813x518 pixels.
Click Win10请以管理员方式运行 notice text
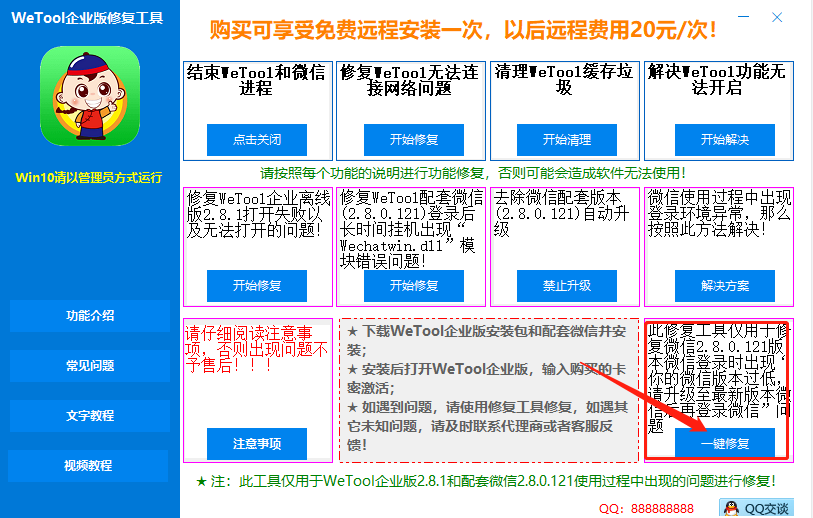point(89,177)
